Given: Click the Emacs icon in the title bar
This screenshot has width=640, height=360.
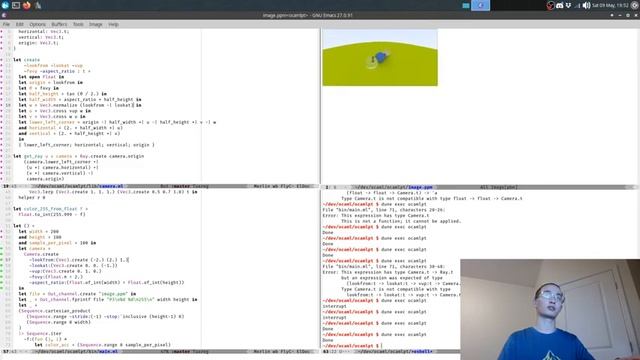Looking at the screenshot, I should point(4,15).
